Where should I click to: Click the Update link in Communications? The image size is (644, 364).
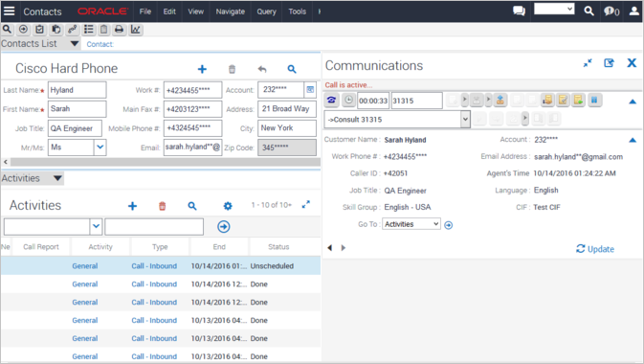(595, 249)
